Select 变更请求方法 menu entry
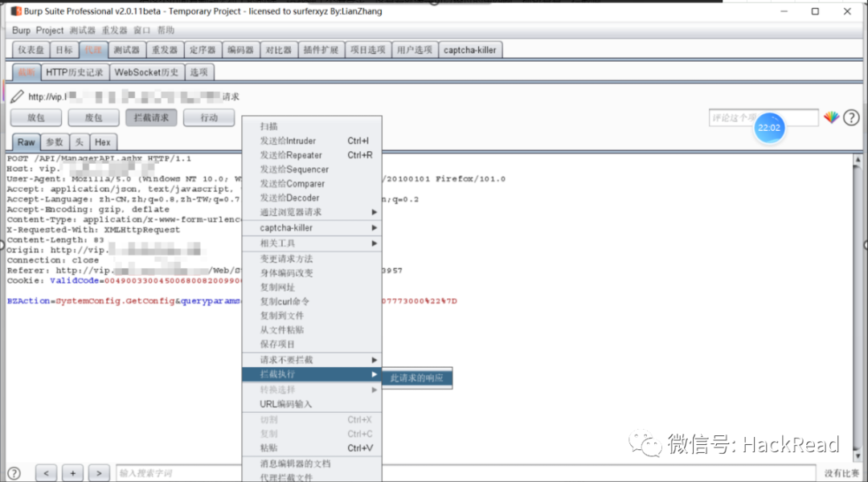Viewport: 868px width, 482px height. pos(312,259)
